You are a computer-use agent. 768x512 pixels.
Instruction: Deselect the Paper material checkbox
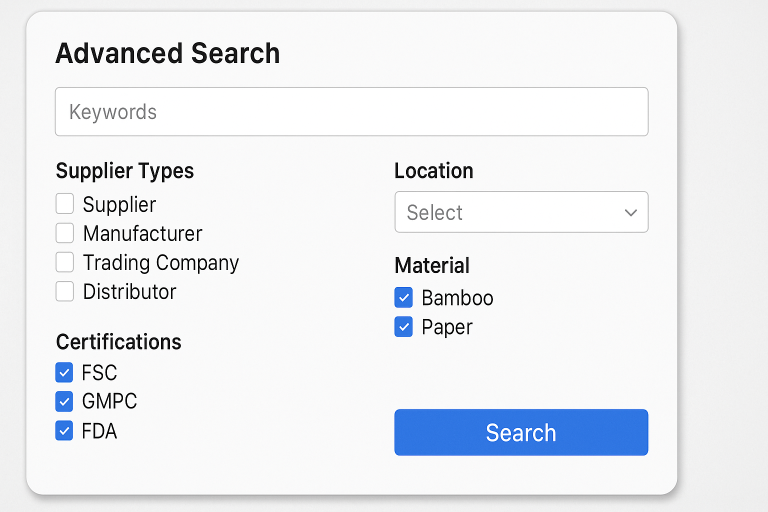404,327
